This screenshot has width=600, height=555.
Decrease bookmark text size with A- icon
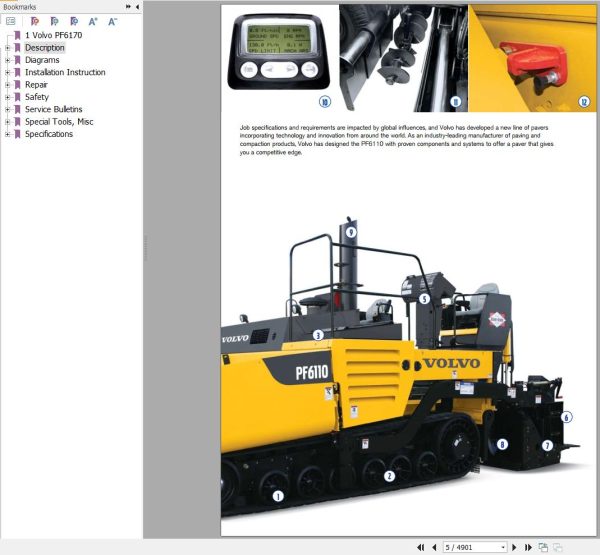coord(112,21)
